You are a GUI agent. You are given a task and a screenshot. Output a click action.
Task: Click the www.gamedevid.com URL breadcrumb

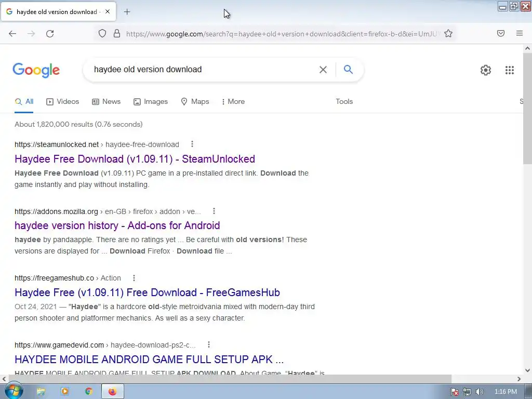pos(105,345)
